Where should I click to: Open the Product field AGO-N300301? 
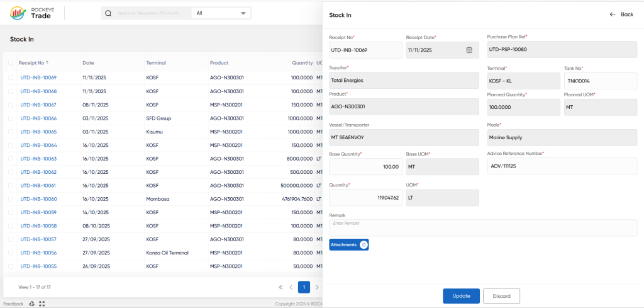tap(404, 107)
